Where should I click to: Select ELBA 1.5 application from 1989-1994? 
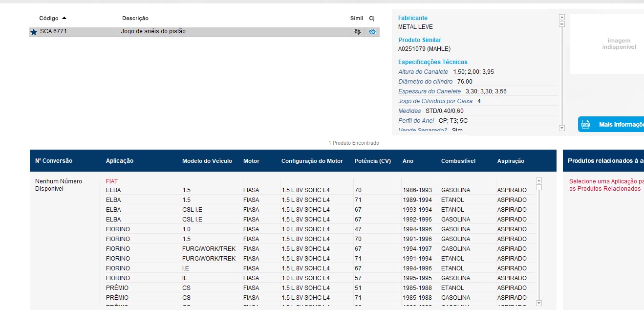coord(319,200)
